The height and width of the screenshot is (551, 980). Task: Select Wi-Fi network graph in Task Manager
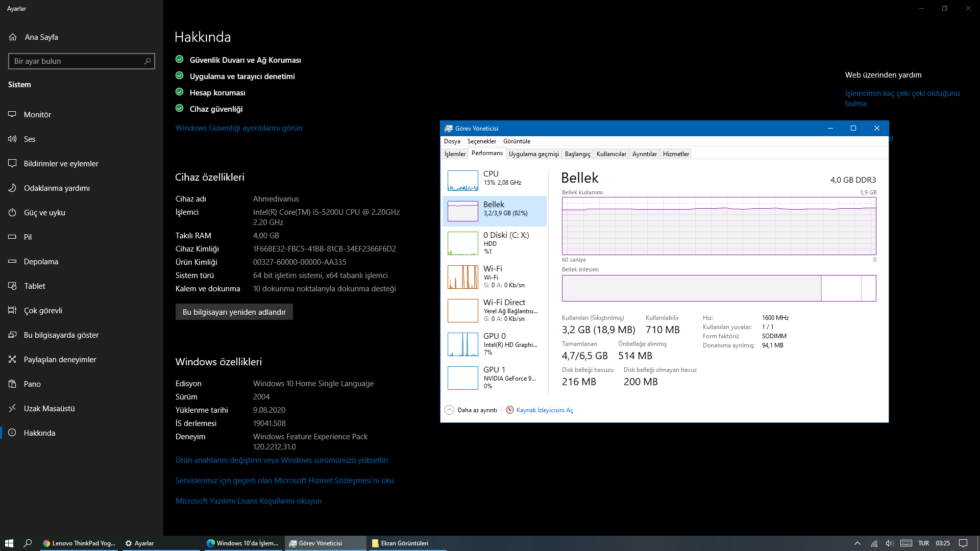pyautogui.click(x=462, y=277)
